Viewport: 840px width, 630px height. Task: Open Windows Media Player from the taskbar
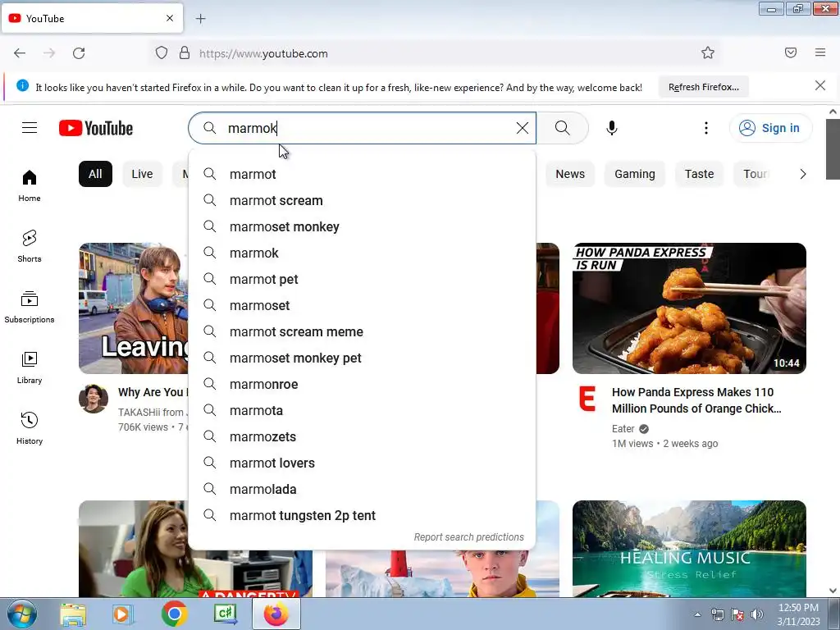(x=122, y=614)
